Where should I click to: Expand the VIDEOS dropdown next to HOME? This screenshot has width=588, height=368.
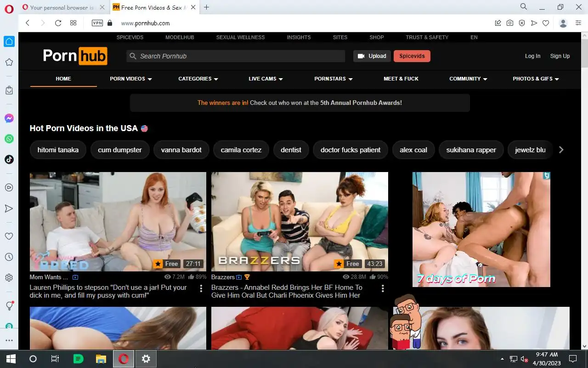131,79
